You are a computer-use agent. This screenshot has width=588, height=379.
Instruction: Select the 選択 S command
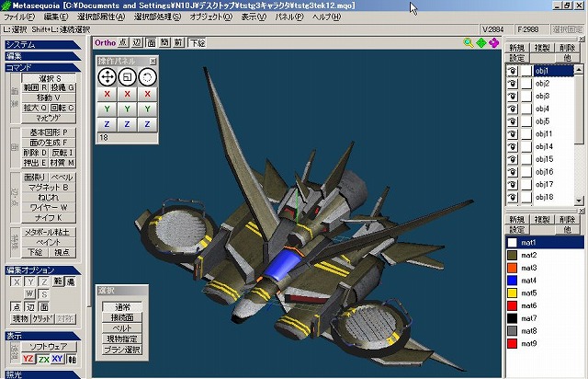pos(49,78)
